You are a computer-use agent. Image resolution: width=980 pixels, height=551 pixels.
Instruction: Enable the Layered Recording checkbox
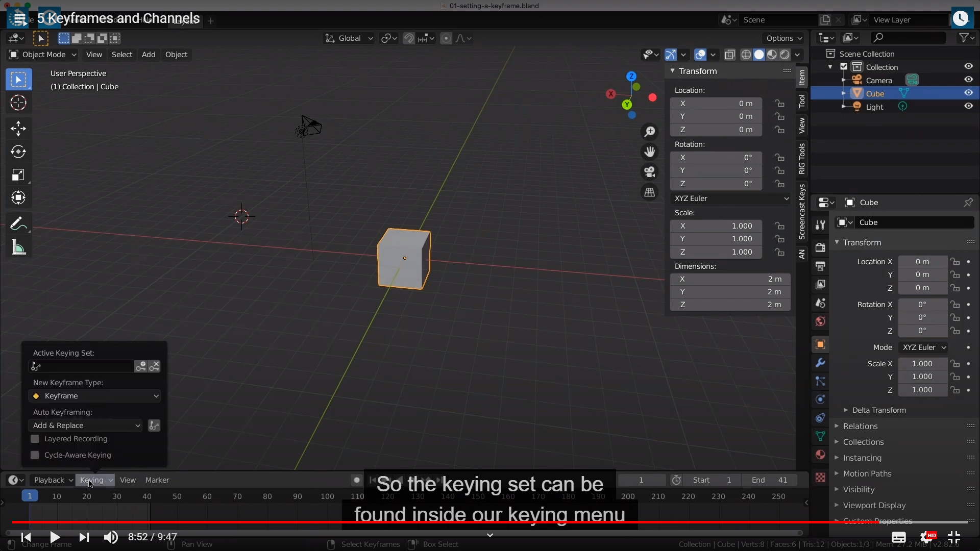coord(35,439)
